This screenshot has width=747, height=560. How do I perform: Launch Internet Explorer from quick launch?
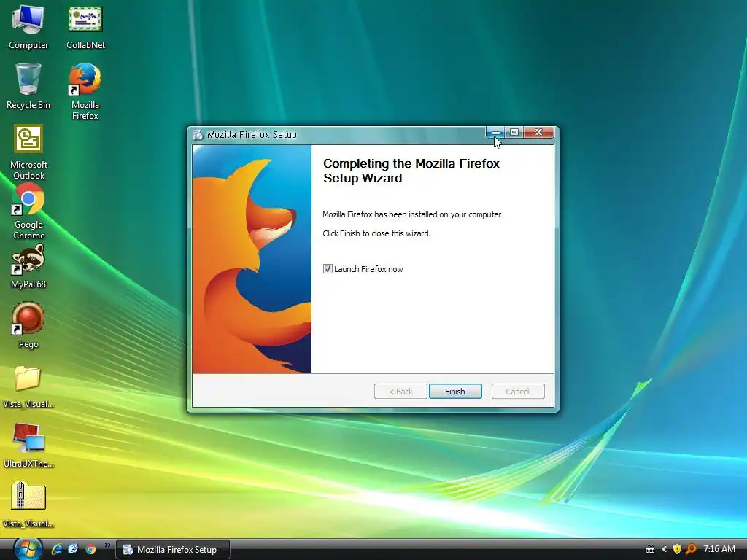click(x=57, y=549)
